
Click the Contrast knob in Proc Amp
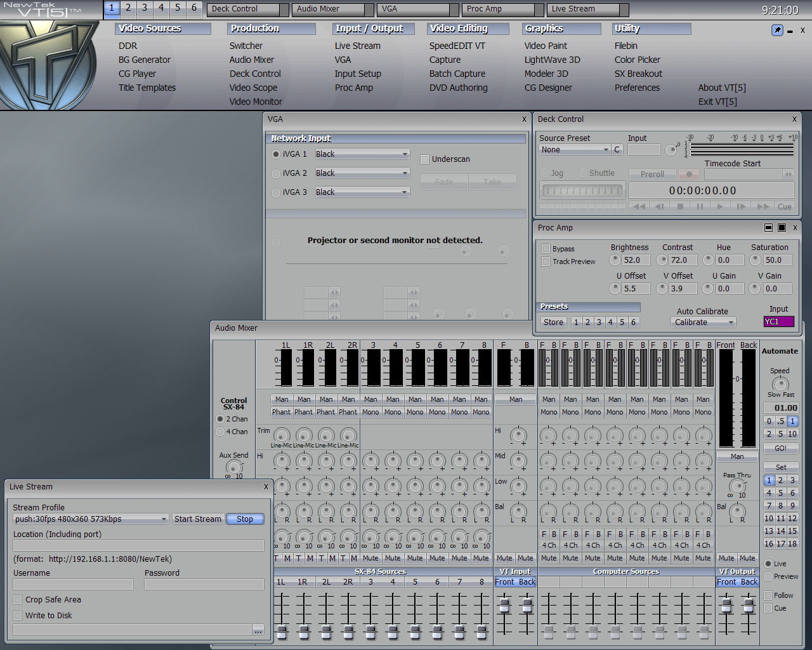[662, 260]
